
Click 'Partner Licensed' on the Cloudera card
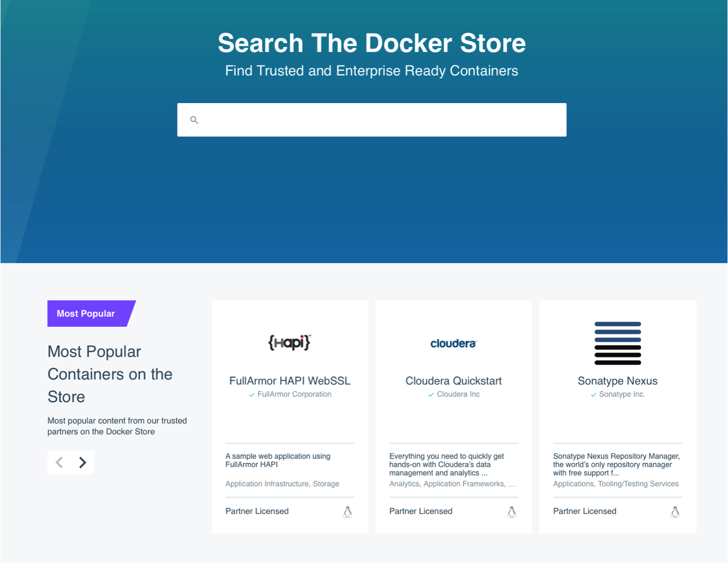coord(421,511)
